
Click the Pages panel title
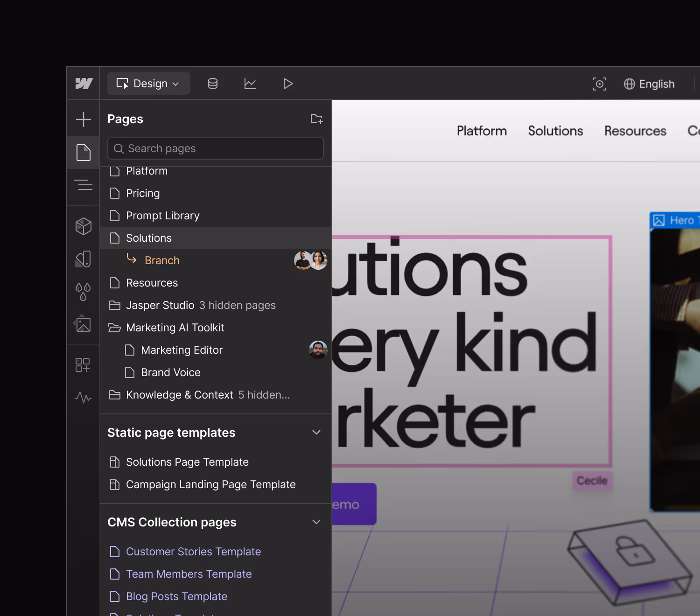(125, 119)
